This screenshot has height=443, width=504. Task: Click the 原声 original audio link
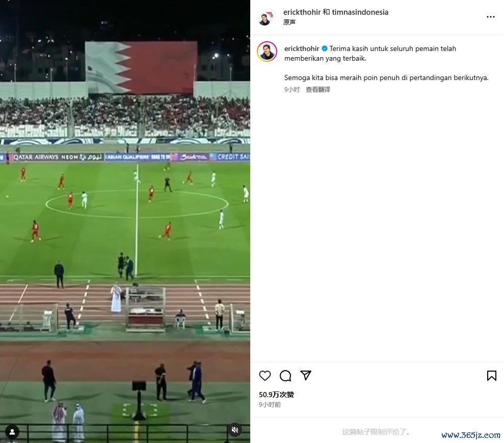coord(289,22)
